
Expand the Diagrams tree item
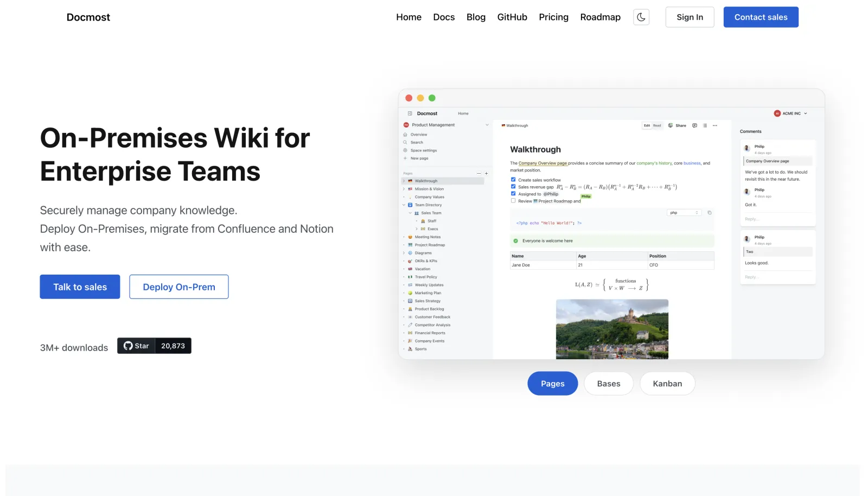[x=404, y=253]
